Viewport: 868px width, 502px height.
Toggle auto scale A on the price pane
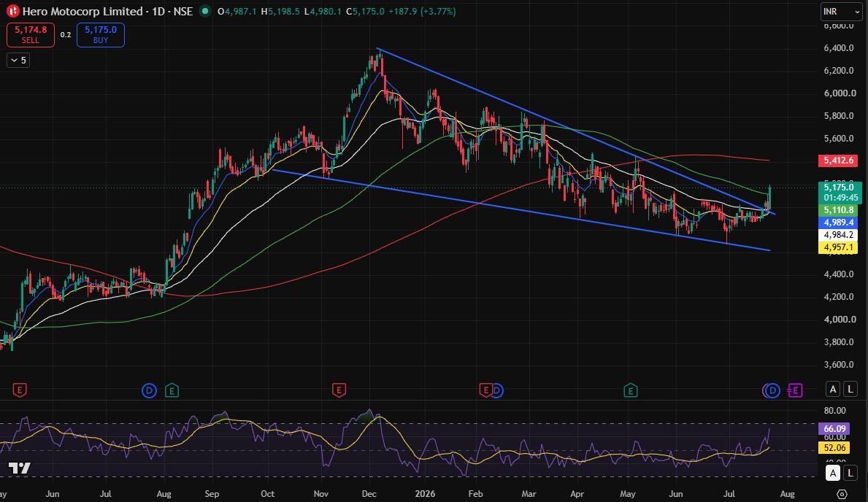(832, 389)
